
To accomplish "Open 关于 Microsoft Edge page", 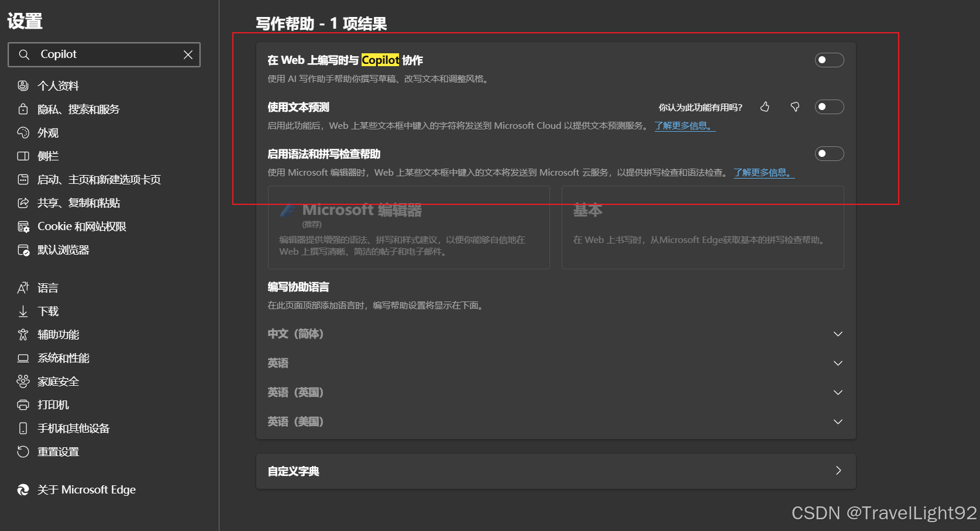I will [x=87, y=489].
